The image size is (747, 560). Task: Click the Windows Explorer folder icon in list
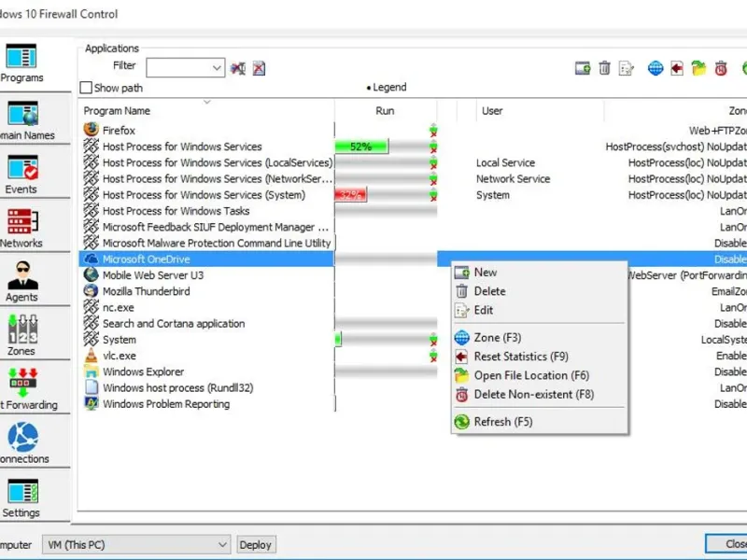91,371
